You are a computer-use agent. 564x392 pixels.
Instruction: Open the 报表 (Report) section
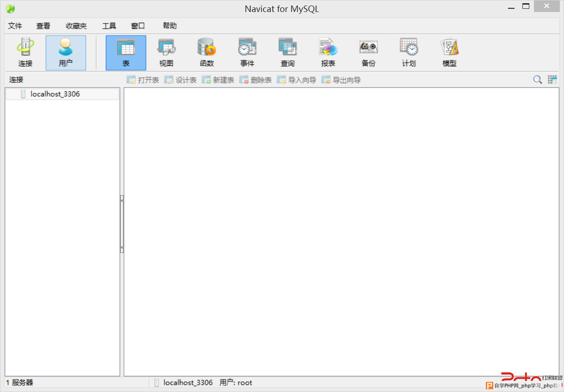click(x=328, y=53)
